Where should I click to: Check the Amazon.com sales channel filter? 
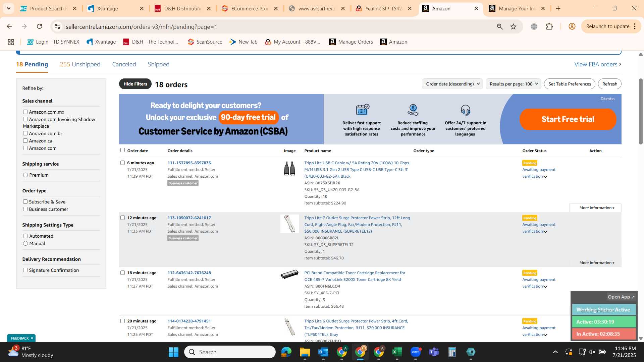click(x=25, y=148)
